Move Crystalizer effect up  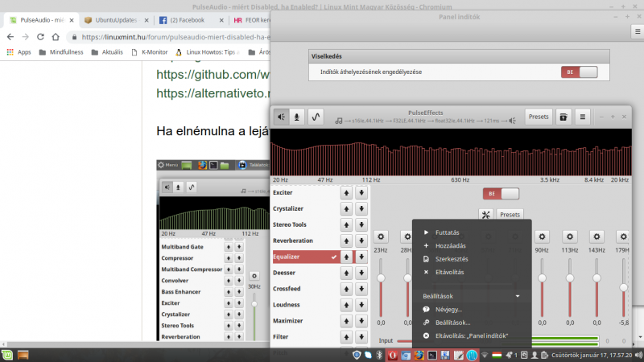(x=346, y=208)
